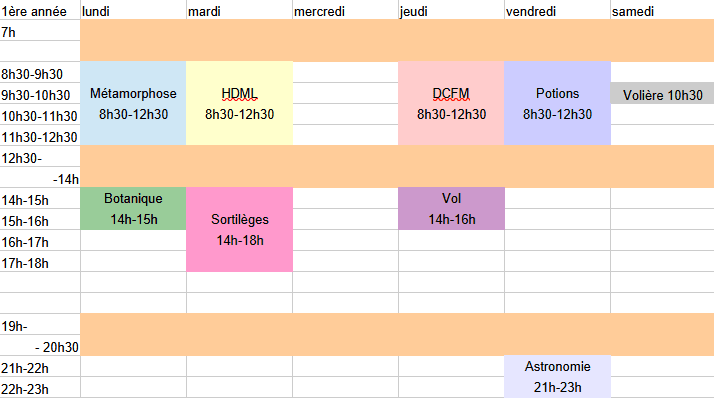Select the mardi column header
The height and width of the screenshot is (398, 714).
click(240, 10)
